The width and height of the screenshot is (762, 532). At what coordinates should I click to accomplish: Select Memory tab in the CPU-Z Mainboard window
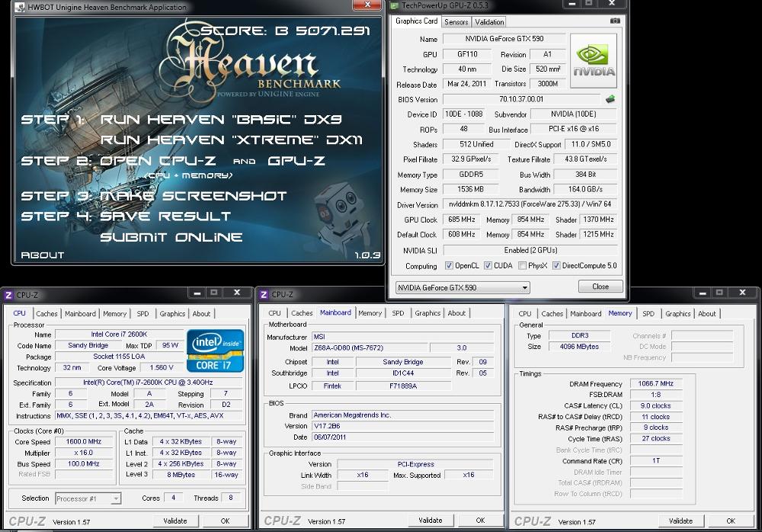coord(370,313)
